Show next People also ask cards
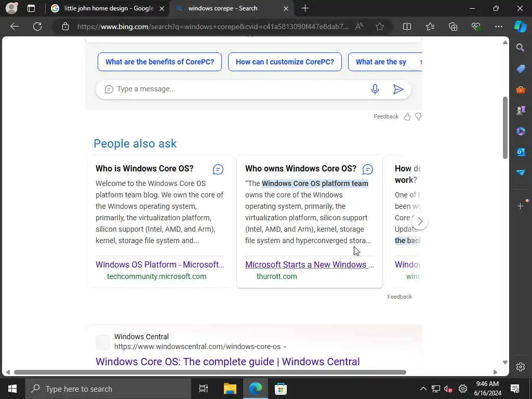Screen dimensions: 532x399 [x=420, y=221]
